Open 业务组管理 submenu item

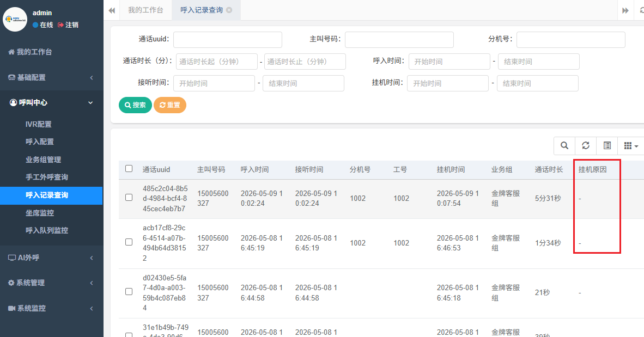(43, 160)
